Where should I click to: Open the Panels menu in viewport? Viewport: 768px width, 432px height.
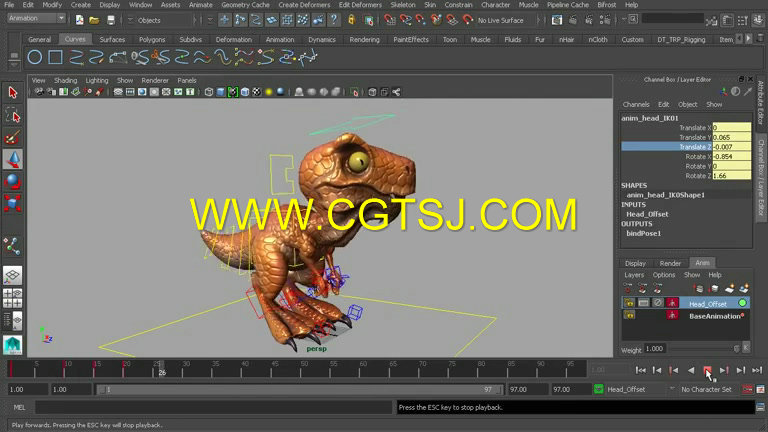point(187,80)
